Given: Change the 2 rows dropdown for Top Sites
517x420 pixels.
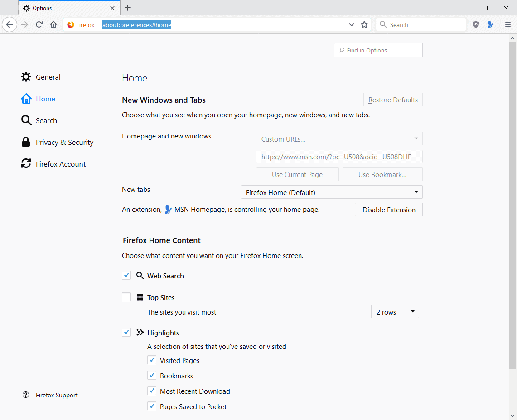Looking at the screenshot, I should 395,311.
